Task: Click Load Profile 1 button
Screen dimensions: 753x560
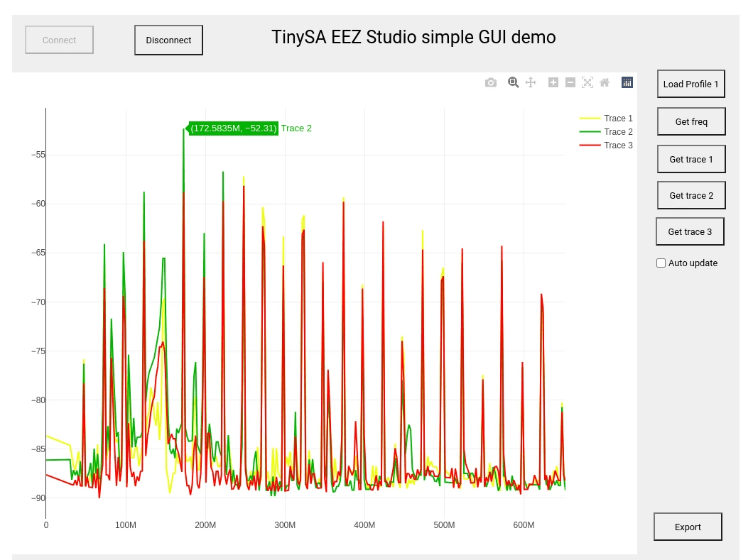Action: pos(691,84)
